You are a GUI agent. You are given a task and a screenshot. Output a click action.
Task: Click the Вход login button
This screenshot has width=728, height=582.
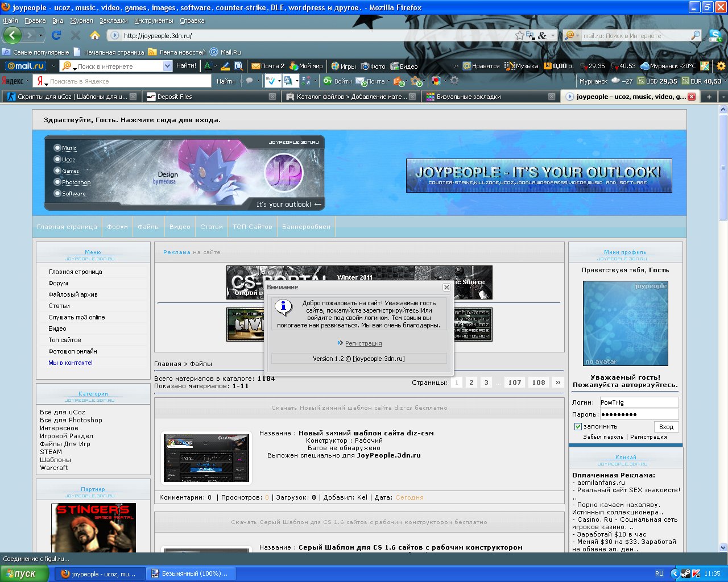click(x=666, y=427)
